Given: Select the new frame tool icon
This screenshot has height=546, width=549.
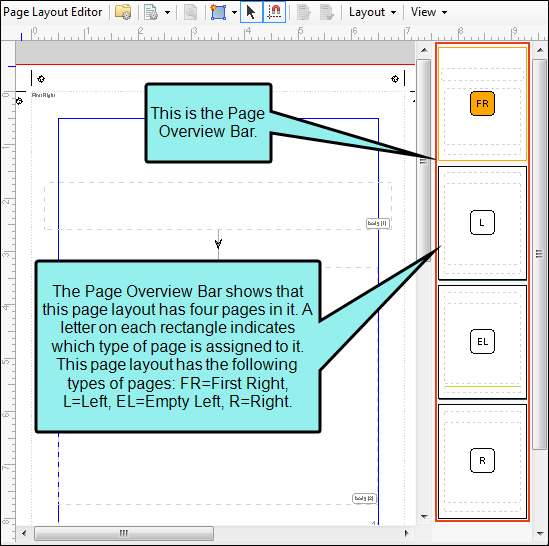Looking at the screenshot, I should [x=218, y=12].
